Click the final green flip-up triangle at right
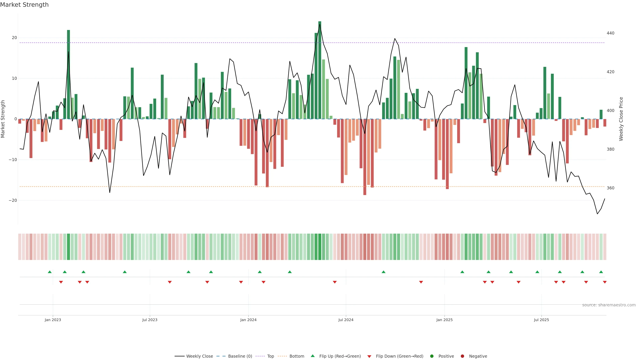The height and width of the screenshot is (362, 644). (x=601, y=272)
